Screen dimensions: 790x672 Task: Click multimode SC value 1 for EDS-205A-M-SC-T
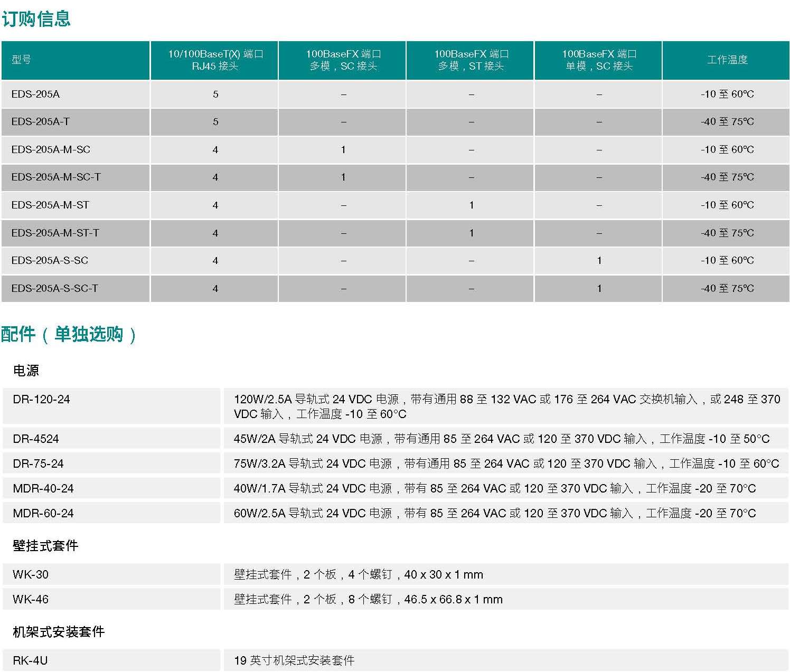343,177
